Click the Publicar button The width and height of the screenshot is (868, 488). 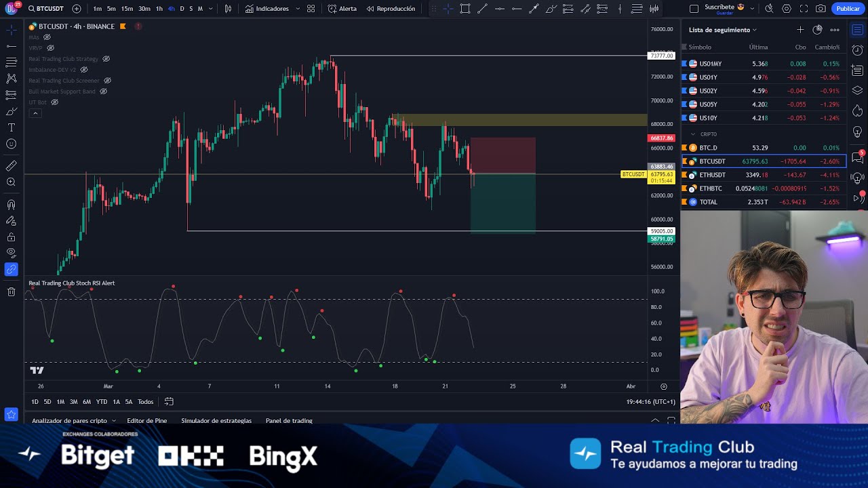tap(848, 9)
